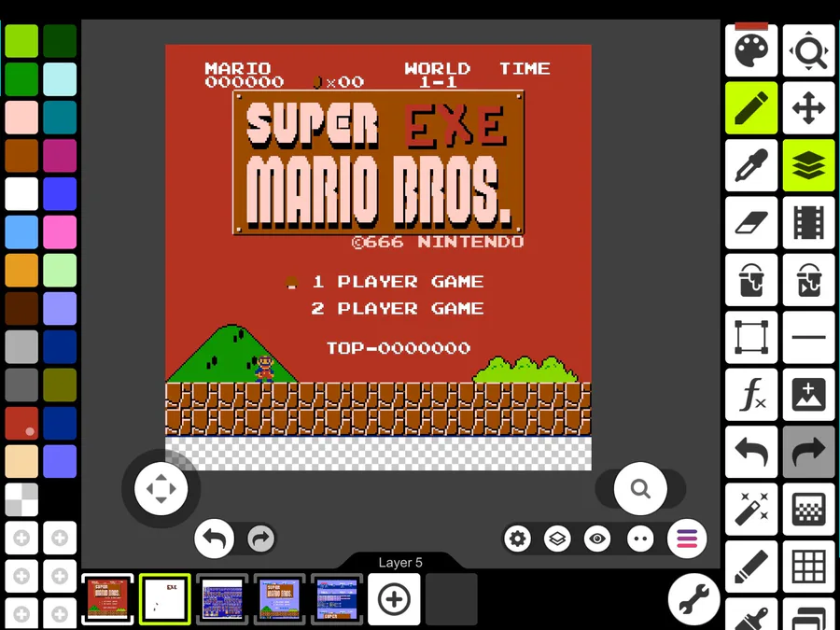Pick the white color swatch
This screenshot has height=630, width=840.
[x=21, y=193]
